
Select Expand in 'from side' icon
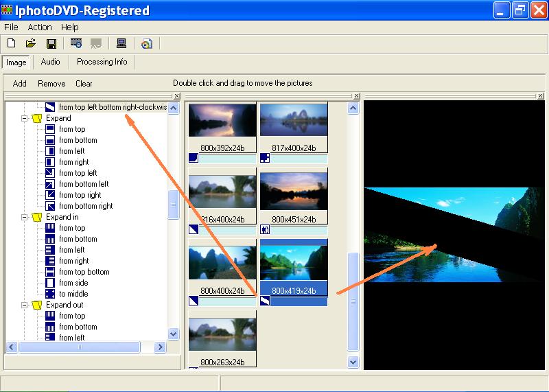50,283
